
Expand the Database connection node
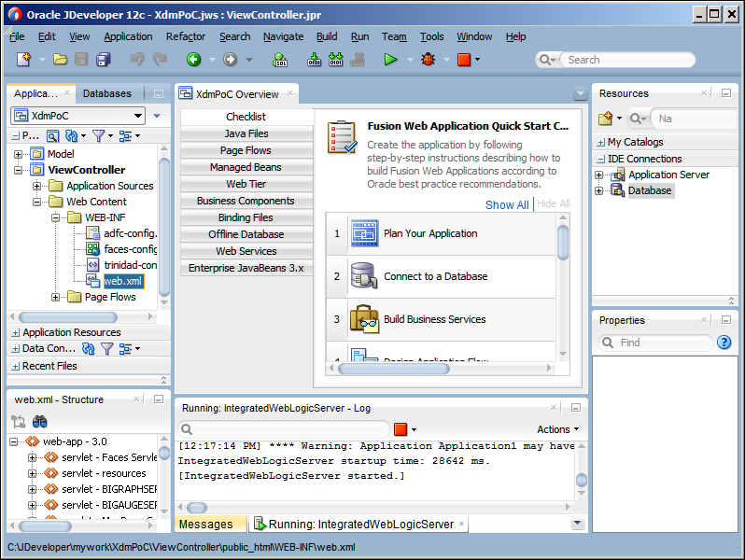[598, 190]
